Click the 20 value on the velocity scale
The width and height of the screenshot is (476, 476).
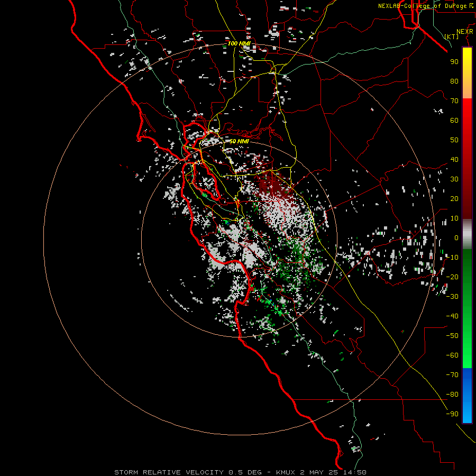tap(454, 199)
